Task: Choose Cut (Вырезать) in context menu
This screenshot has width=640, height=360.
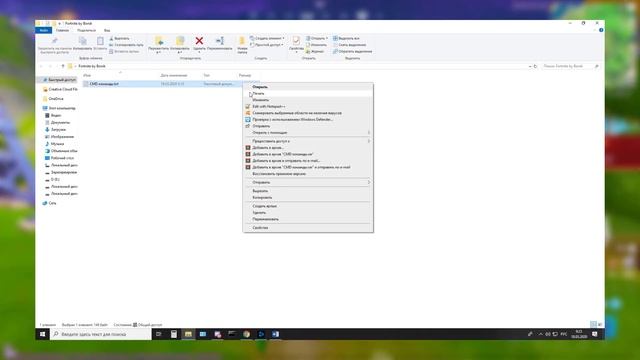Action: pyautogui.click(x=308, y=191)
